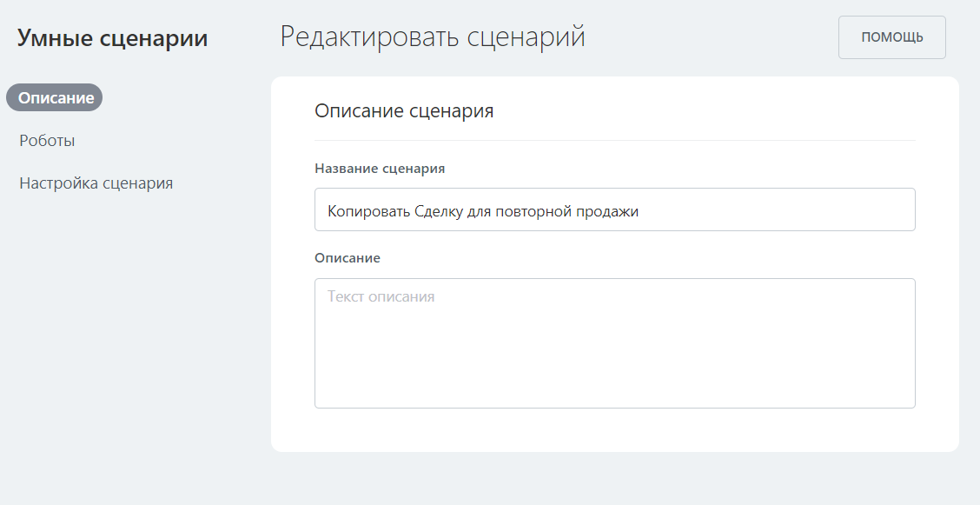
Task: Click the Текст описания placeholder text
Action: (381, 297)
